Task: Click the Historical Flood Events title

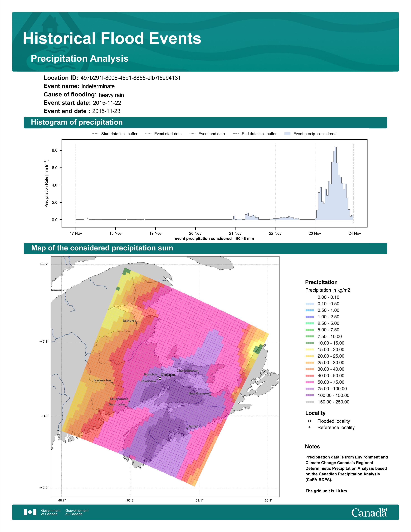Action: (x=112, y=38)
